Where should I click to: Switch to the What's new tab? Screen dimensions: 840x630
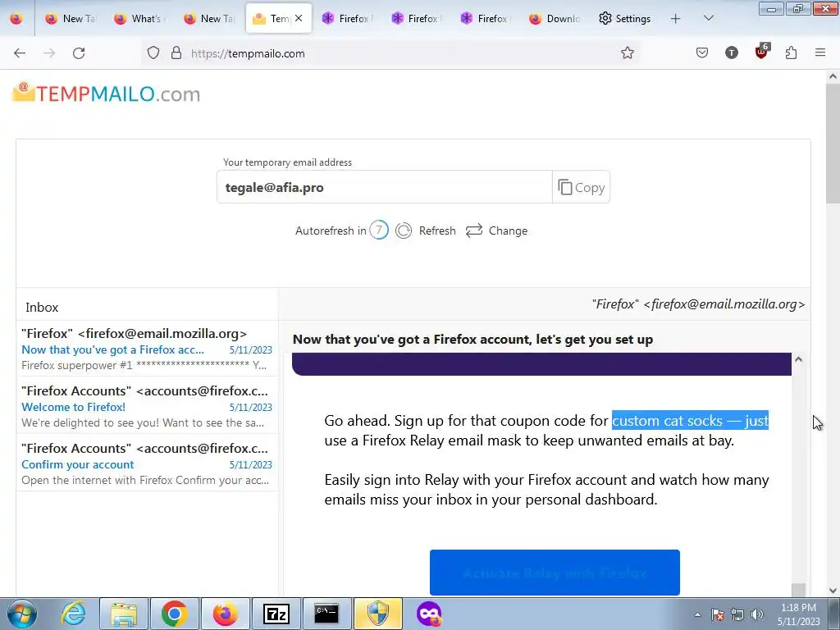coord(139,18)
